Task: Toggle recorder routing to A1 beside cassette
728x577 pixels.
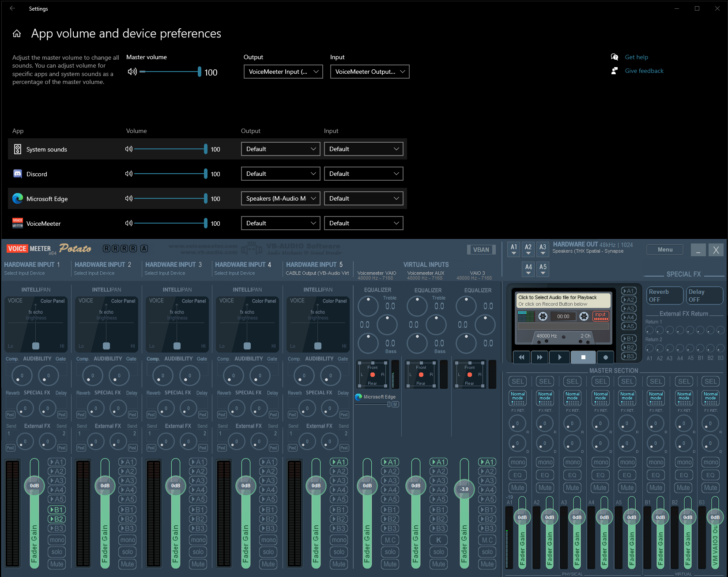Action: coord(628,291)
